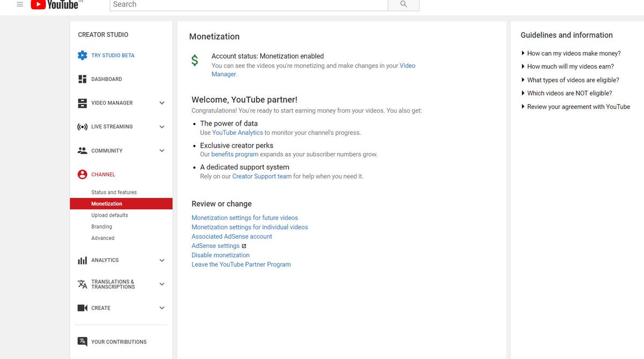Open YOUR CONTRIBUTIONS menu item
This screenshot has height=359, width=644.
pyautogui.click(x=119, y=342)
